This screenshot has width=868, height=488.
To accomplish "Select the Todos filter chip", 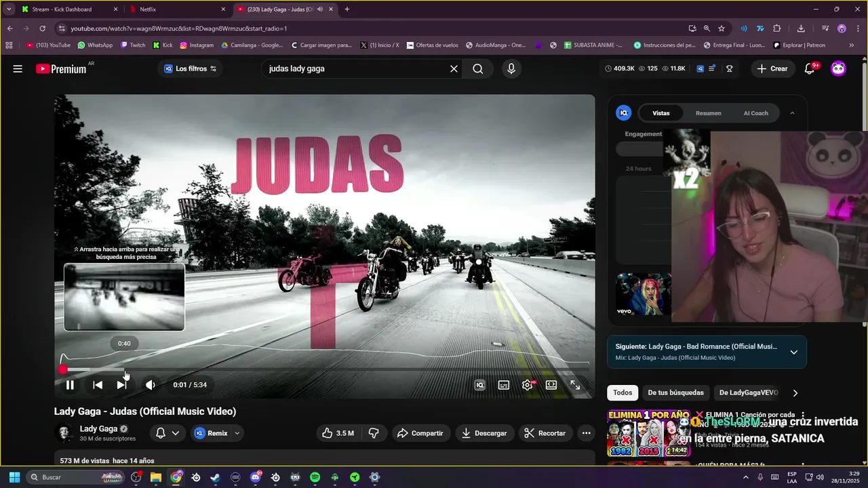I will pyautogui.click(x=623, y=392).
